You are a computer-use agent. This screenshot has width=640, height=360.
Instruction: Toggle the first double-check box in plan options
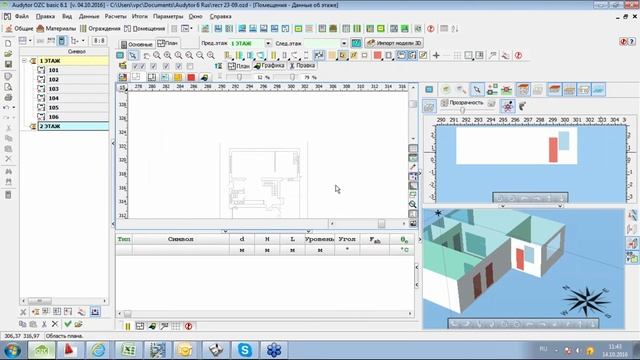[138, 66]
